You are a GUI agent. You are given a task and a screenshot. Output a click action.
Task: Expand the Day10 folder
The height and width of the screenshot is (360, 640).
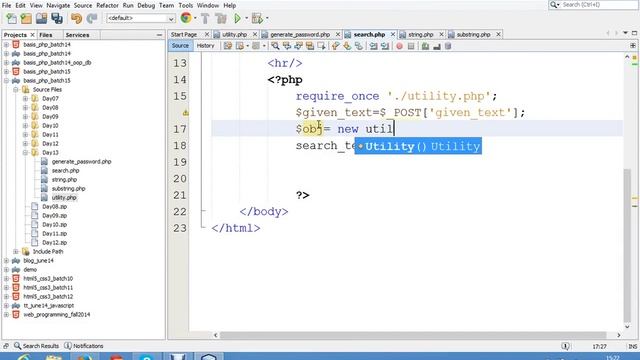(x=25, y=126)
